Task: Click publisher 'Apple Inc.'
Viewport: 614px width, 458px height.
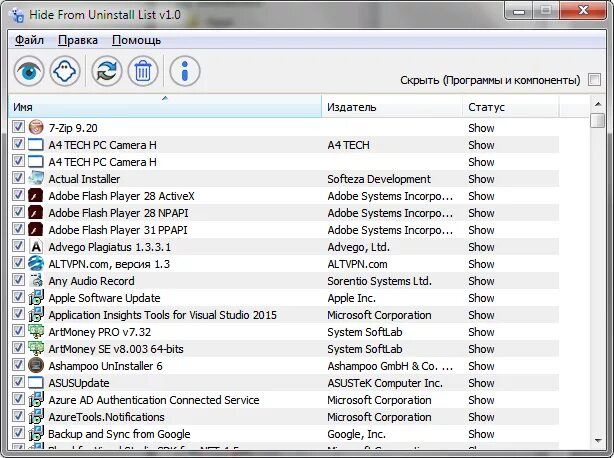Action: (351, 298)
